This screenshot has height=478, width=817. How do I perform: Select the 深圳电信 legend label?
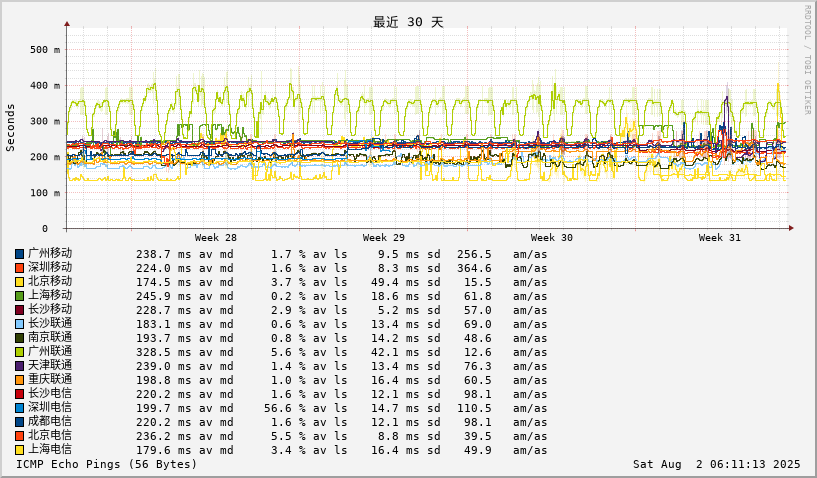click(x=50, y=408)
